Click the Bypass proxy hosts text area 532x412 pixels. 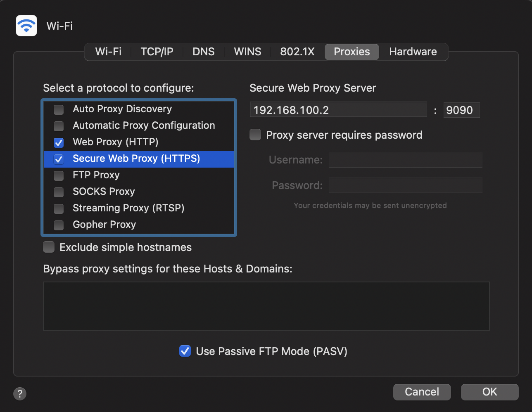tap(266, 306)
